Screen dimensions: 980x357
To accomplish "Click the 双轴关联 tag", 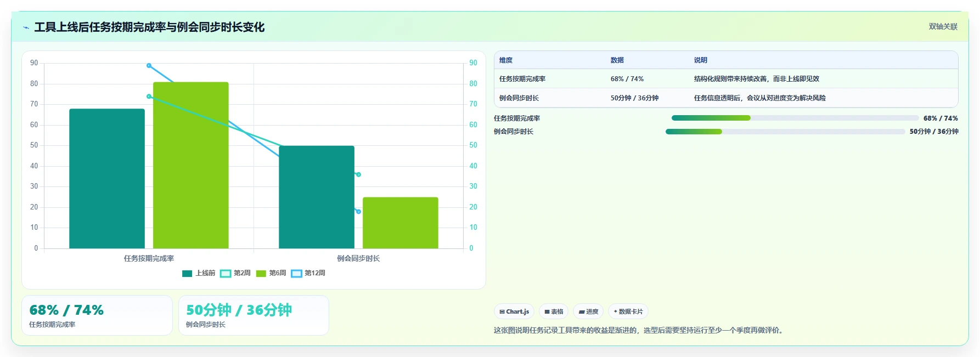I will pyautogui.click(x=943, y=26).
